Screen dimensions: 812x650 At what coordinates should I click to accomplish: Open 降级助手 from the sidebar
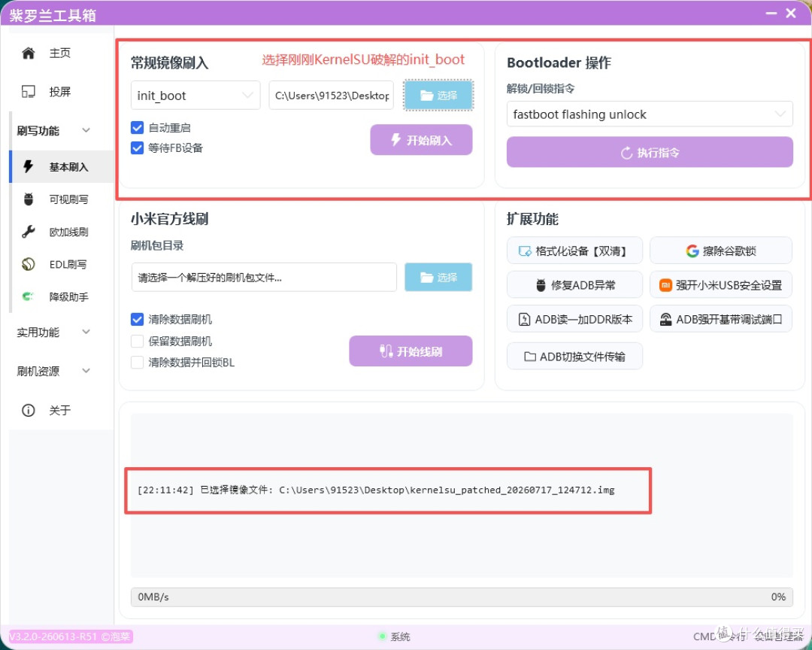62,297
